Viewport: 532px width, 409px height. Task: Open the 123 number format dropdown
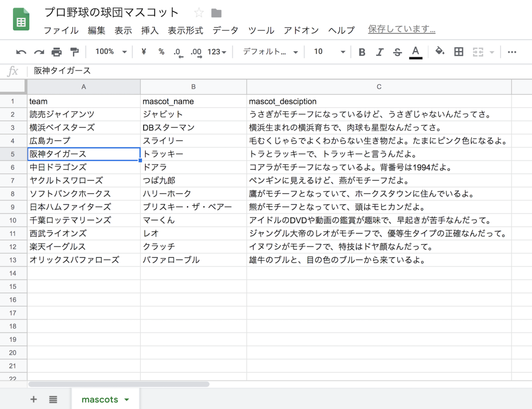(x=217, y=52)
